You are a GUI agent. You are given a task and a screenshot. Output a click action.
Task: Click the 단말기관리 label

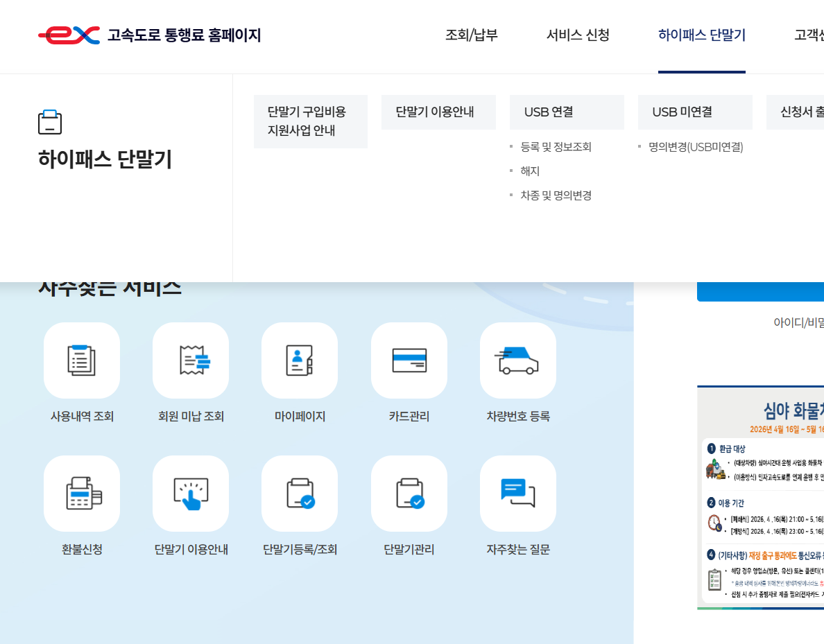click(x=409, y=550)
